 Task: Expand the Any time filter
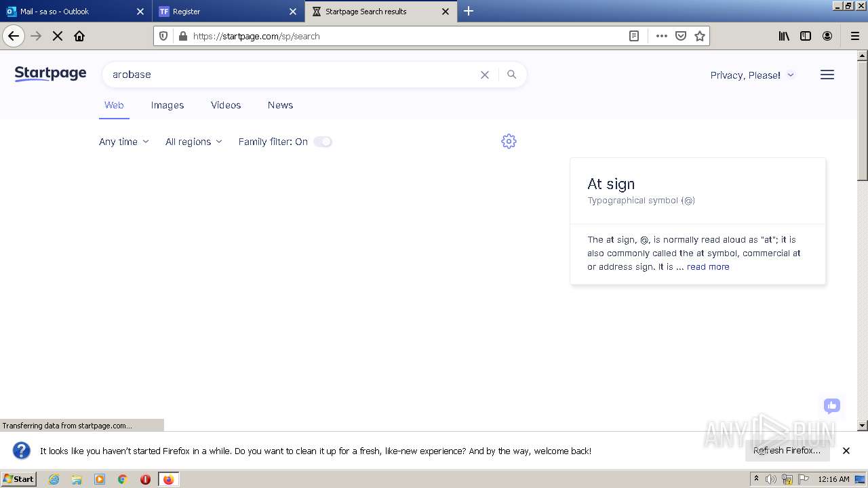[124, 142]
